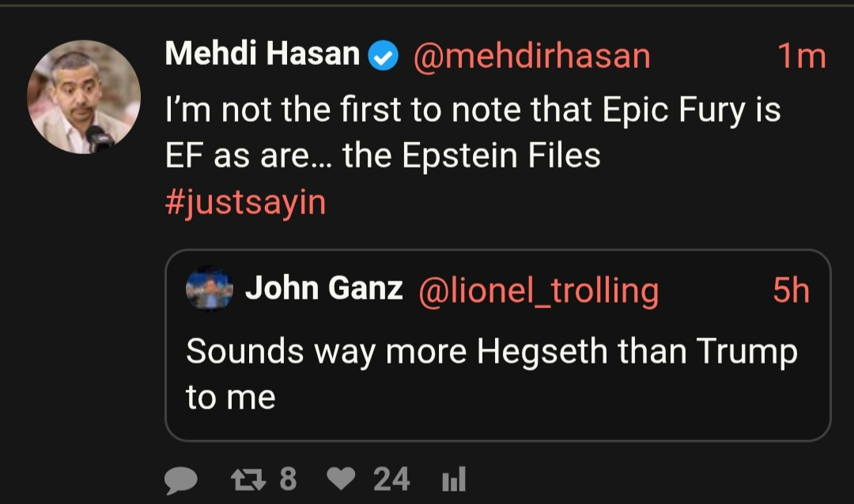The height and width of the screenshot is (504, 854).
Task: Visit the @mehdirhasan handle
Action: (531, 56)
